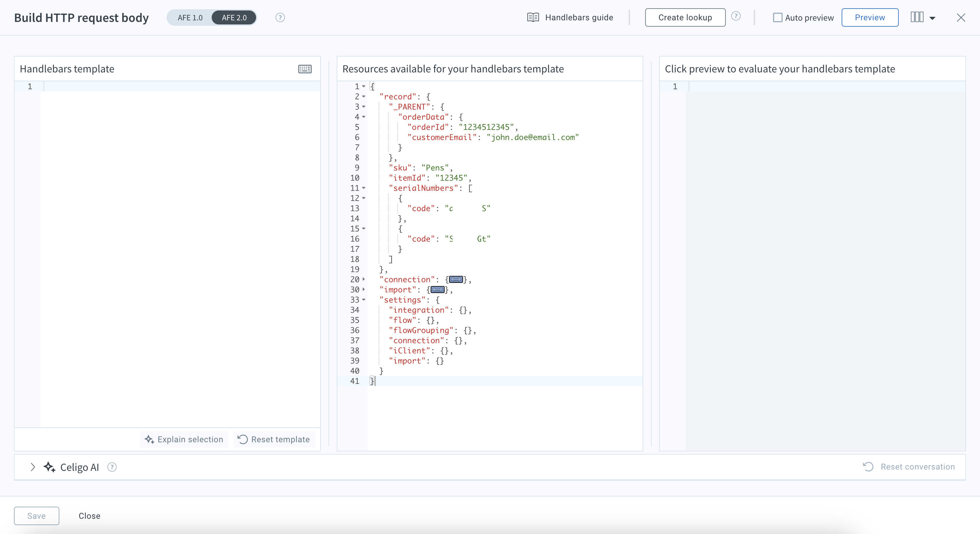The image size is (980, 534).
Task: Click the column layout icon
Action: (x=917, y=17)
